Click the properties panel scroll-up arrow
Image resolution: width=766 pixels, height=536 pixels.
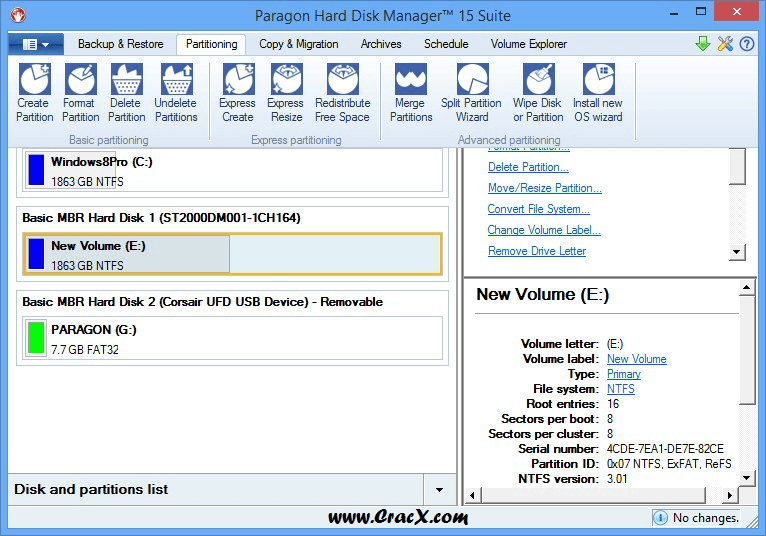[x=746, y=287]
